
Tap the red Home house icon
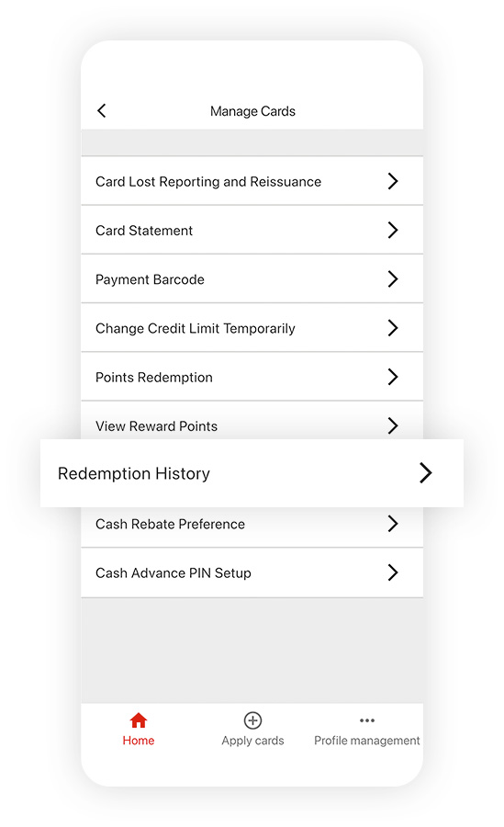point(138,720)
